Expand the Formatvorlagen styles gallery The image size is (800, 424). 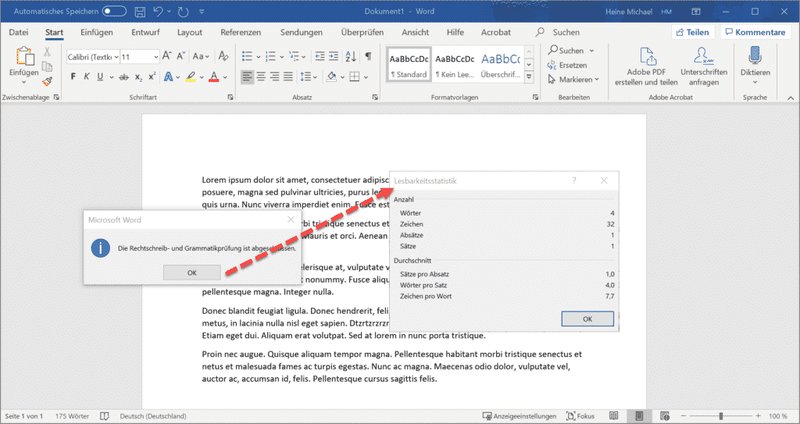(x=529, y=77)
